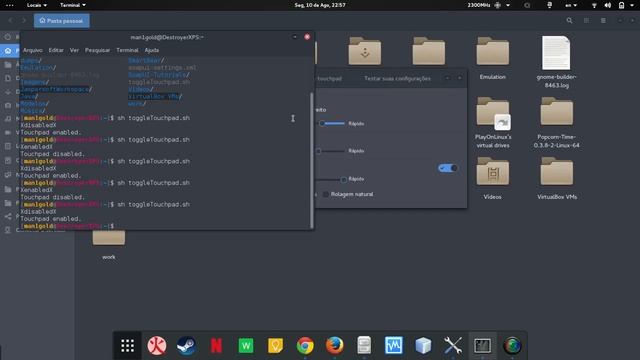Launch the red kanji app in dock
Screen dimensions: 640x360
pos(157,346)
